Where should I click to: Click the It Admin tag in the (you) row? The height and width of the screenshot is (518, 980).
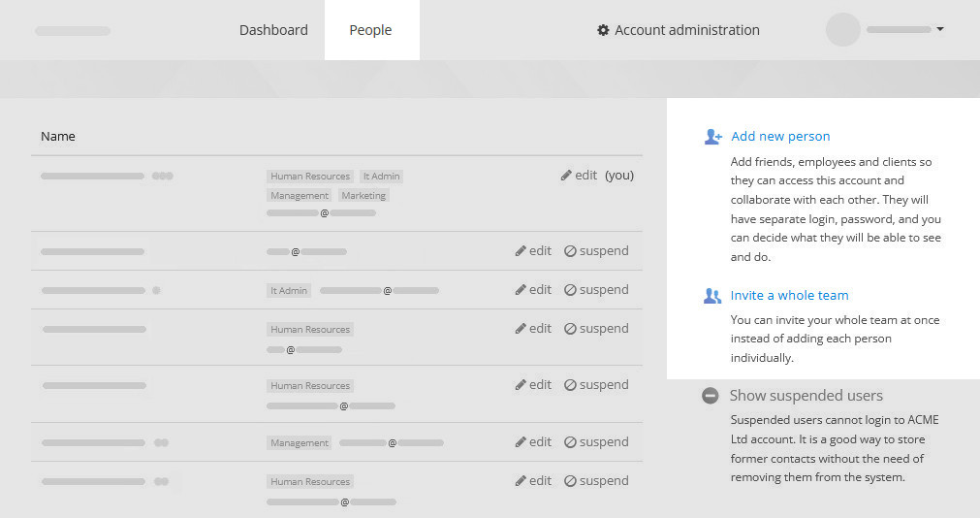pyautogui.click(x=381, y=177)
